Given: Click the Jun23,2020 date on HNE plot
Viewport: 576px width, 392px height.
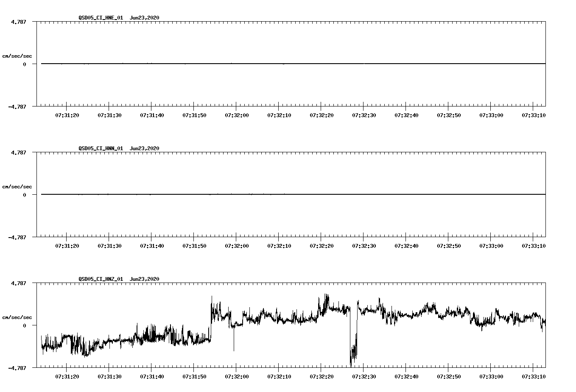Looking at the screenshot, I should [x=145, y=18].
